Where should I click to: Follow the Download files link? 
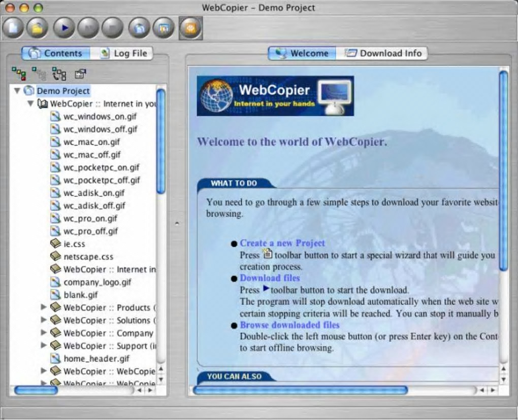click(270, 278)
